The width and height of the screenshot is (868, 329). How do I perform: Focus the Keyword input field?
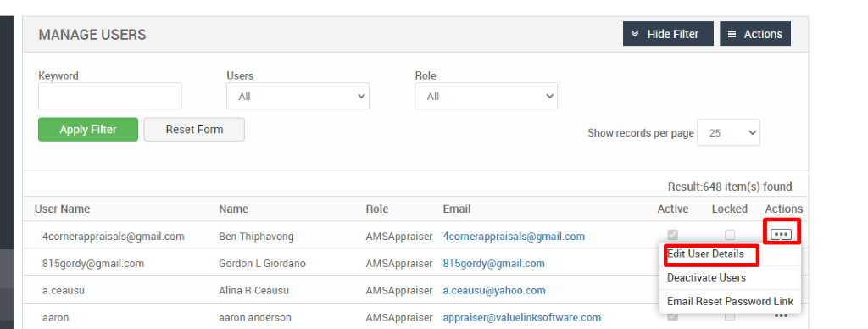[109, 96]
